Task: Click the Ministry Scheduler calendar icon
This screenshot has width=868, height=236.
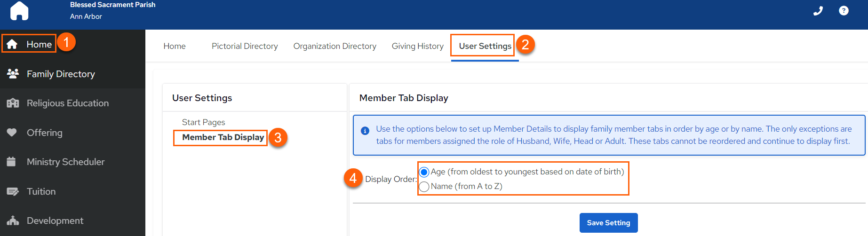Action: 12,162
